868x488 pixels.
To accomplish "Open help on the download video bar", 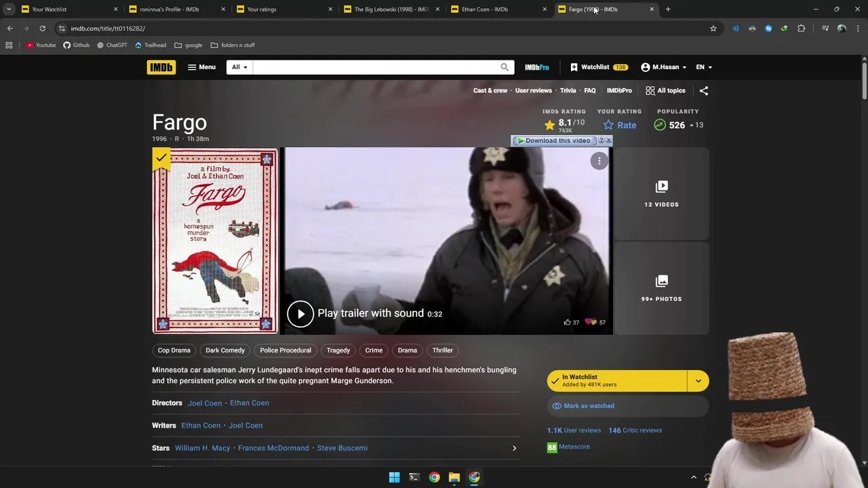I will 601,140.
